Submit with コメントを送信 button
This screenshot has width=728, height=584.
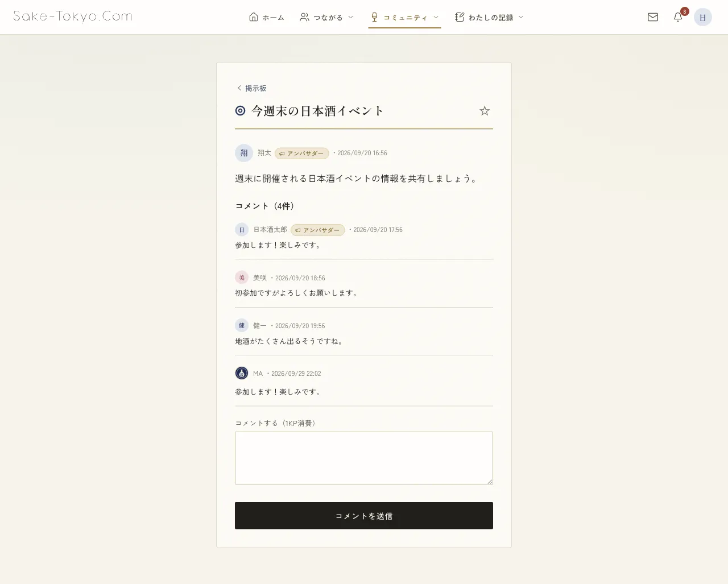pos(364,516)
